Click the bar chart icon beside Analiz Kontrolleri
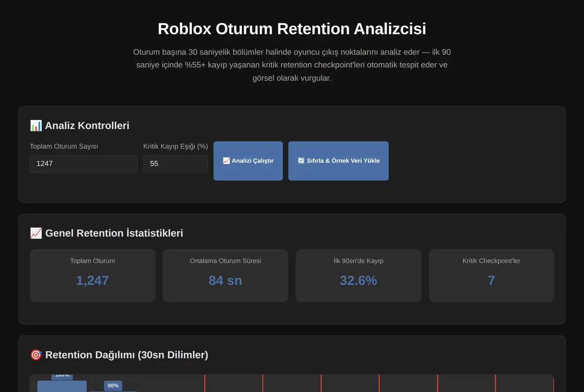This screenshot has width=584, height=392. click(x=36, y=125)
